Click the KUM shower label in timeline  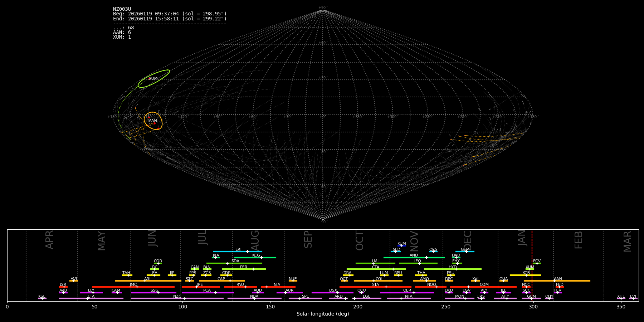[x=402, y=244]
